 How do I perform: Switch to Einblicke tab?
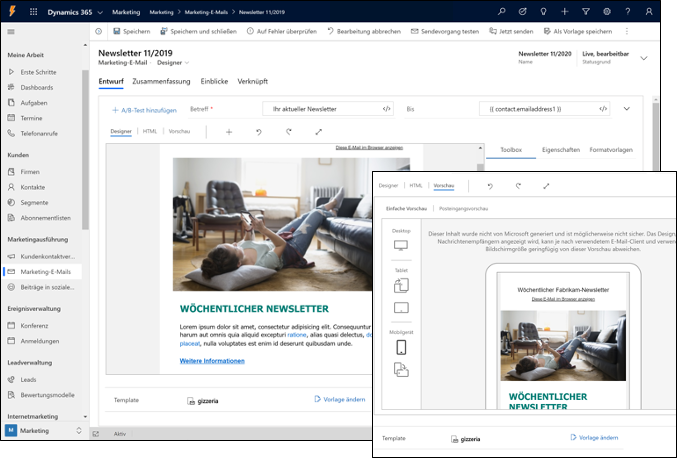click(x=214, y=81)
